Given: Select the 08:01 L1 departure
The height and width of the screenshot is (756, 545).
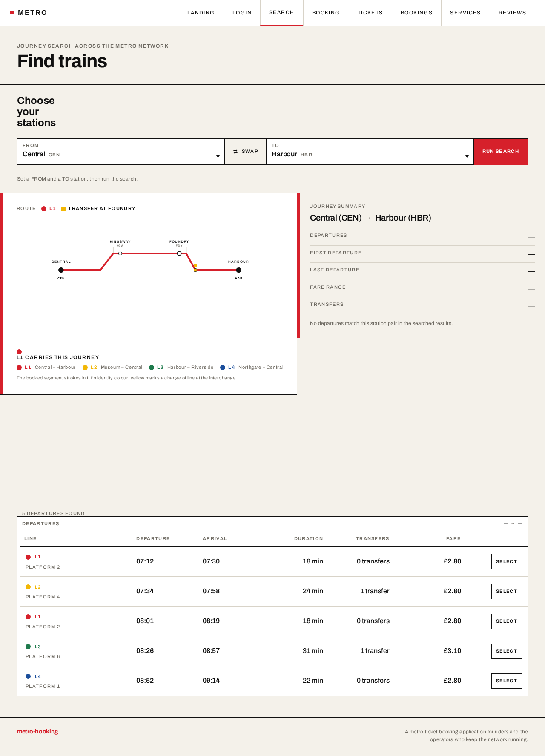Looking at the screenshot, I should (x=506, y=621).
